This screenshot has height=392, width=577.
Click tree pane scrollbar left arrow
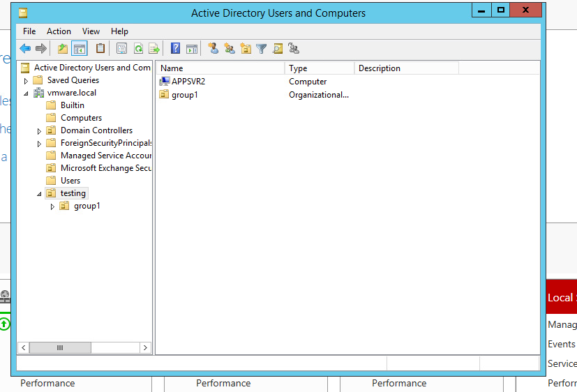point(24,347)
